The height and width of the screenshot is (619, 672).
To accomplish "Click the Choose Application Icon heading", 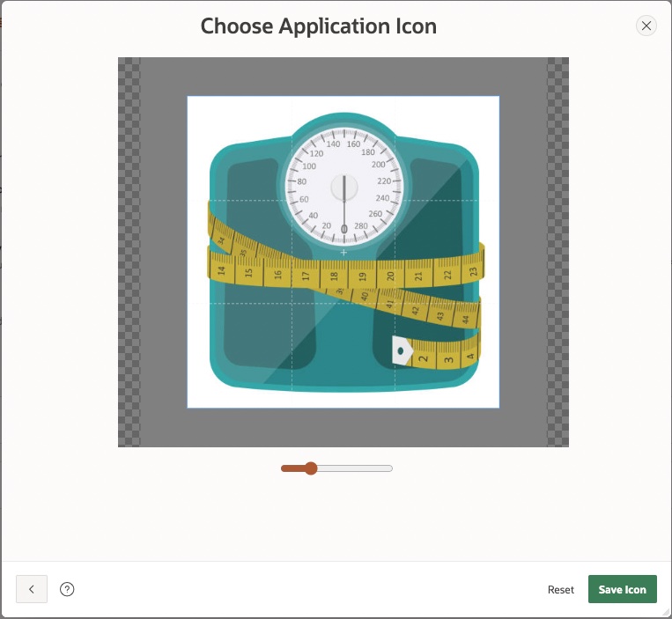I will tap(318, 26).
